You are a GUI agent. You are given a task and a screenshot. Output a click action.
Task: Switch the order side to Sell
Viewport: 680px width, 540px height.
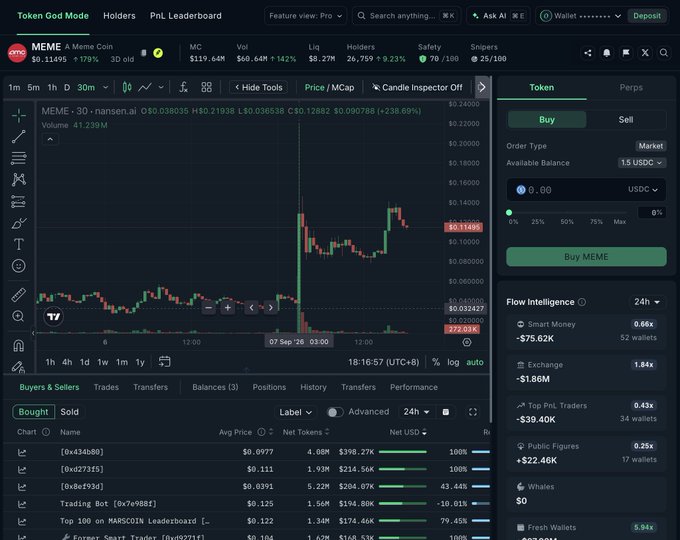(x=626, y=120)
